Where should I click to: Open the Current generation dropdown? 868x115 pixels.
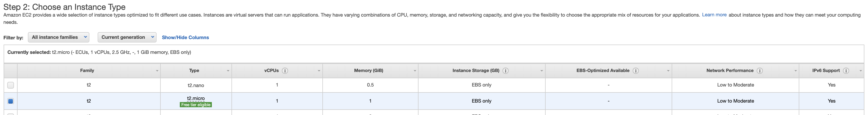point(127,37)
